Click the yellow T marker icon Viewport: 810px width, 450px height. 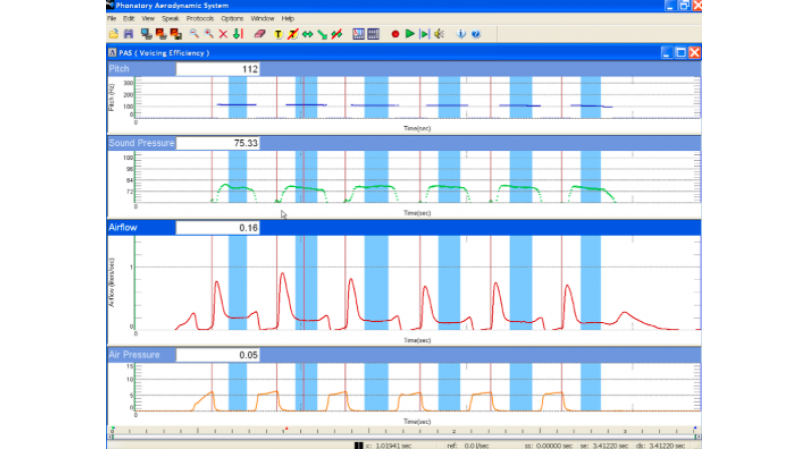[x=277, y=34]
